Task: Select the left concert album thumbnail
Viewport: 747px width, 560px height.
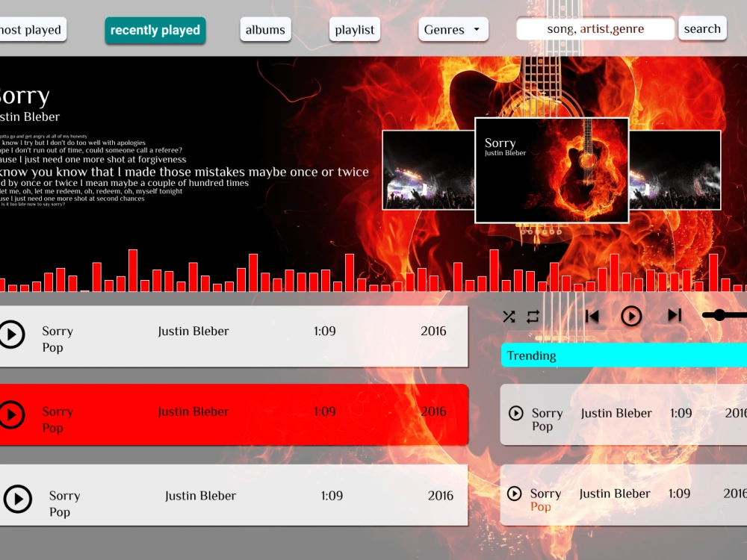Action: [x=429, y=170]
